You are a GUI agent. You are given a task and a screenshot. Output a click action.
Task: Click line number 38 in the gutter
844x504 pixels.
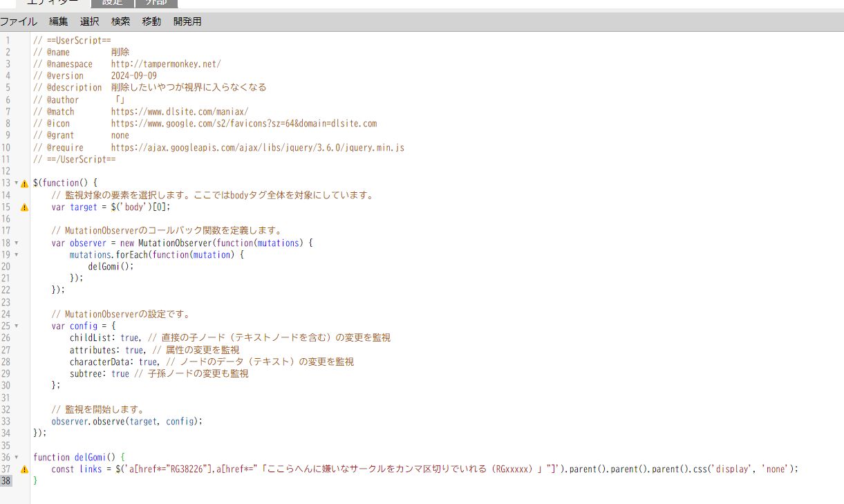[x=6, y=481]
